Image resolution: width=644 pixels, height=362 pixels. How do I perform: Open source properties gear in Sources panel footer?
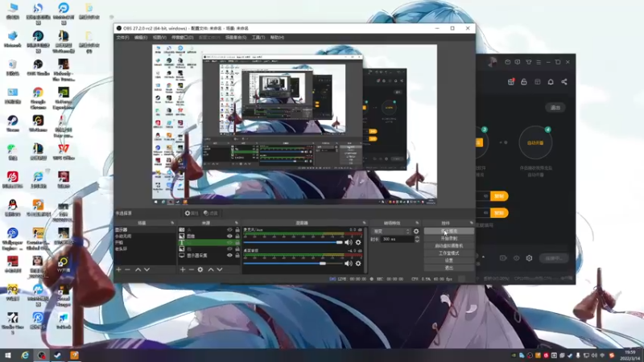coord(200,269)
